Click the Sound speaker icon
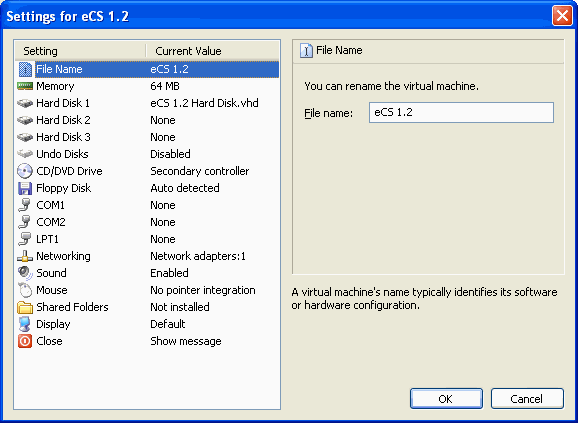Viewport: 578px width, 423px height. [x=25, y=273]
